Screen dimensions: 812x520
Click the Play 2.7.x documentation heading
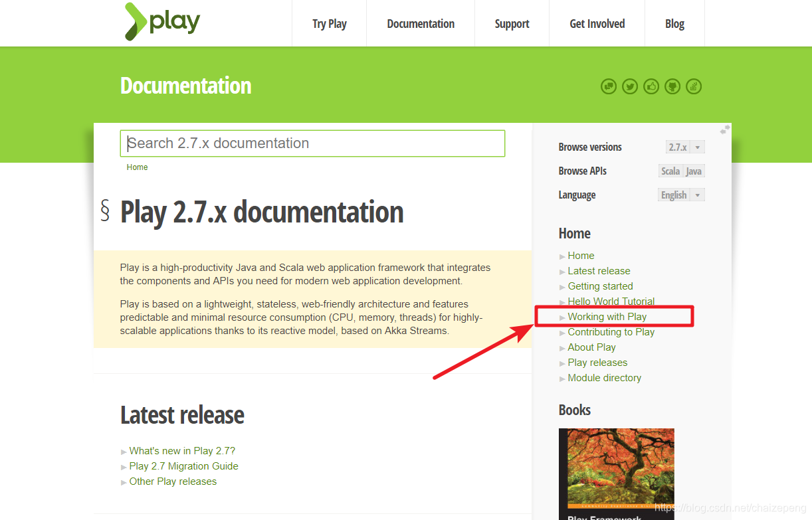point(262,212)
